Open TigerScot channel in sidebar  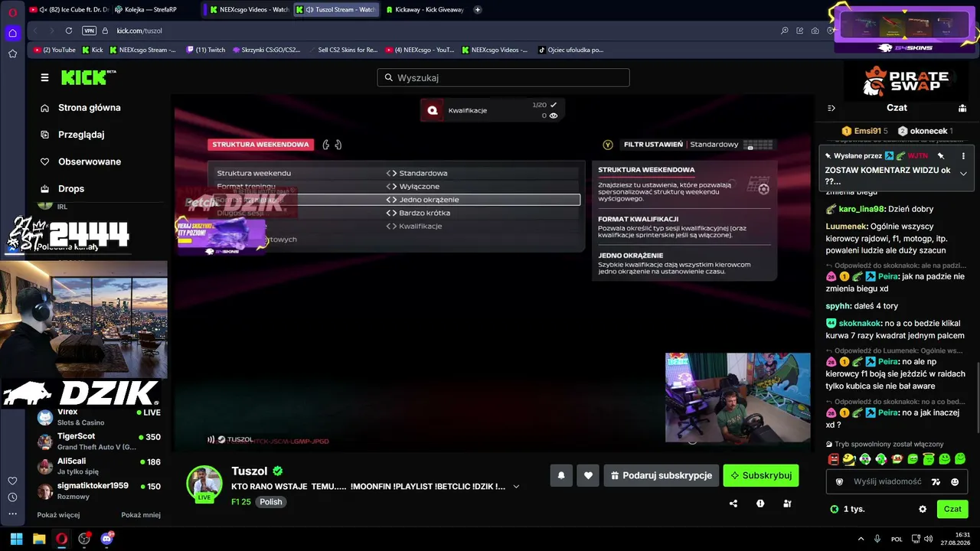100,441
